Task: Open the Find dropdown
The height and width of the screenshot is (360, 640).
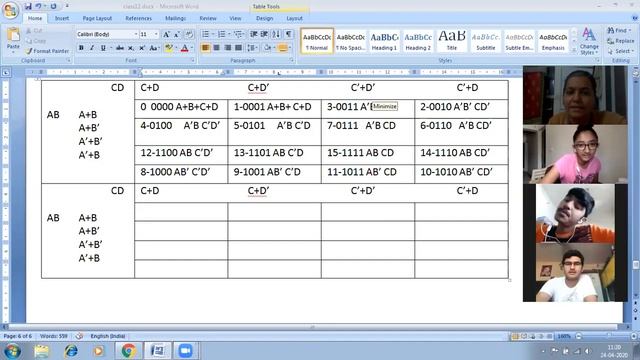Action: pyautogui.click(x=630, y=30)
